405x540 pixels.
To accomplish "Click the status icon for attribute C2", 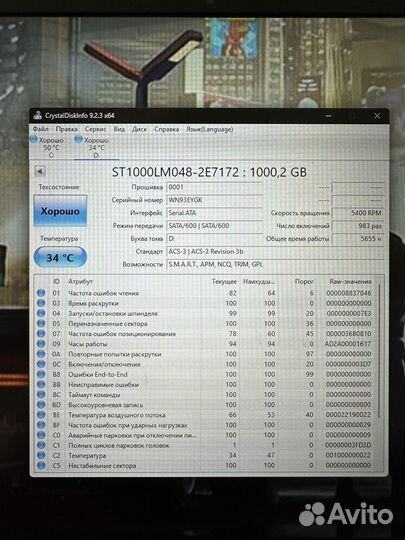I will coord(41,455).
